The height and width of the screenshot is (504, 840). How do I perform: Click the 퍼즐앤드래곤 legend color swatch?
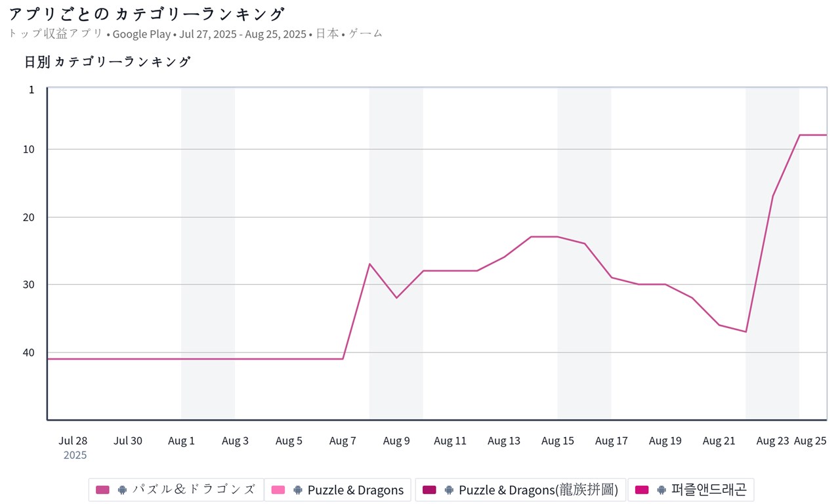(x=642, y=490)
